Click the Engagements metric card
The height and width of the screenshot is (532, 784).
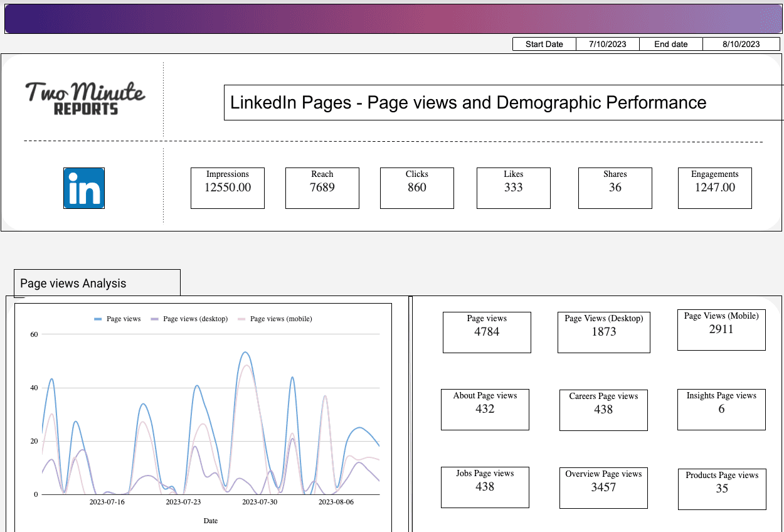[x=714, y=188]
